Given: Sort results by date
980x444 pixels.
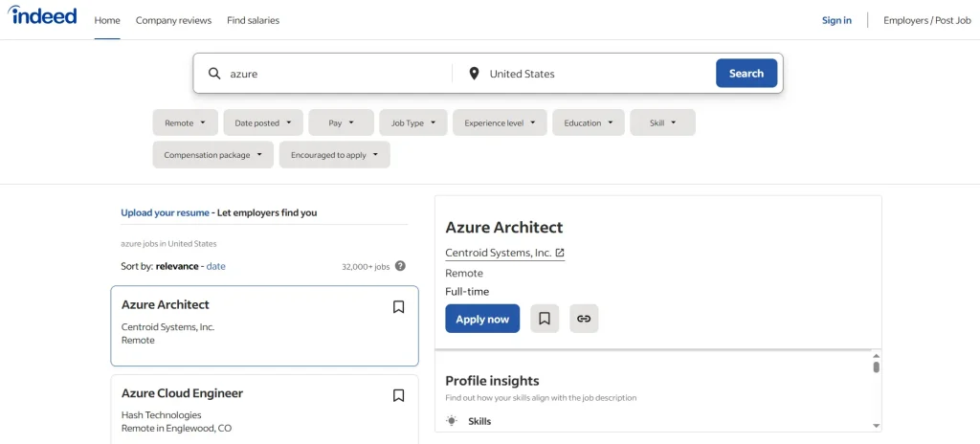Looking at the screenshot, I should point(216,266).
